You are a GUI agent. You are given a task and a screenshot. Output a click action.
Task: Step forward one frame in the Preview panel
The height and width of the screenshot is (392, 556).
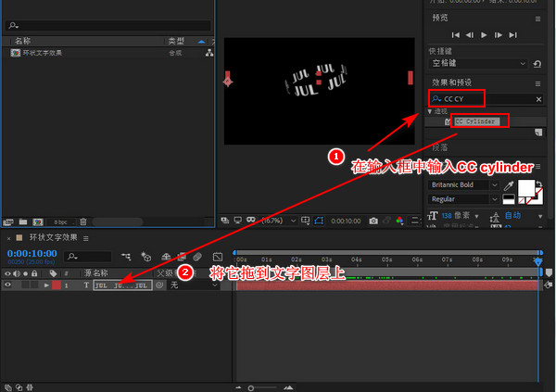pos(499,35)
